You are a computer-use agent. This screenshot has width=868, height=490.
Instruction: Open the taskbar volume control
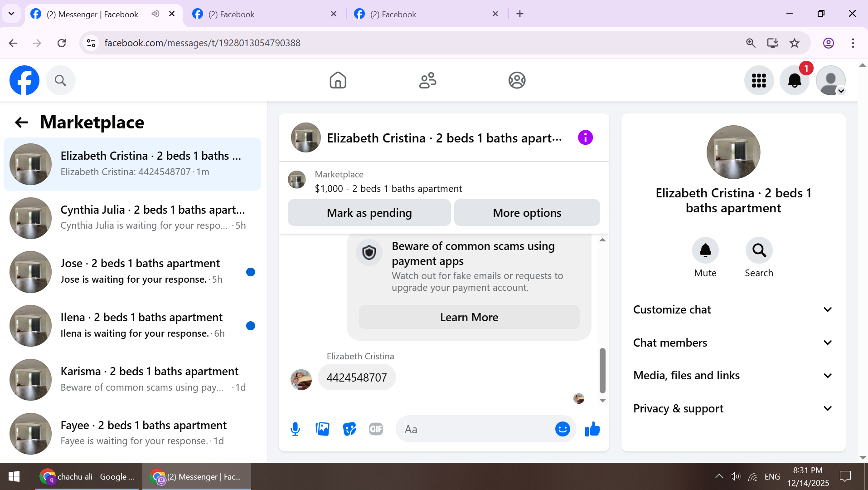(x=735, y=476)
